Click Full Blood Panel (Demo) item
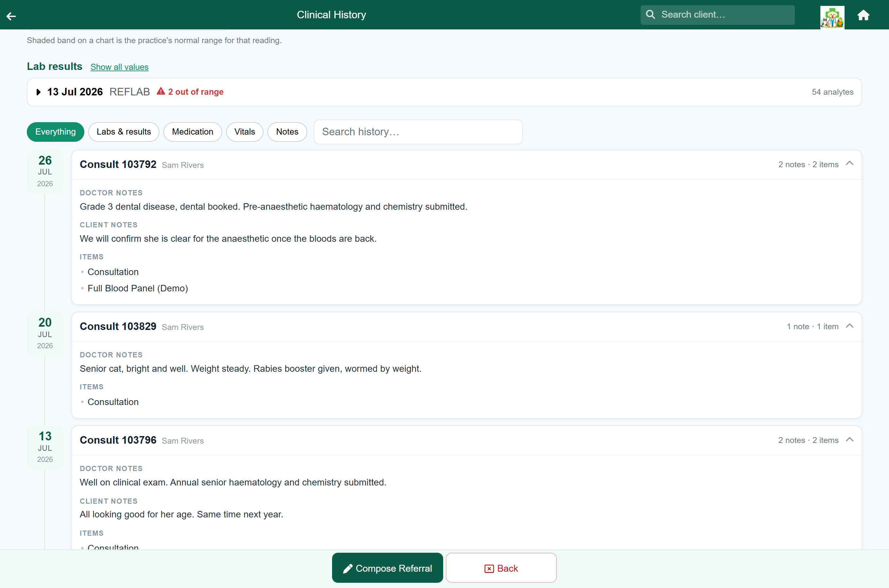This screenshot has height=588, width=889. pos(138,288)
